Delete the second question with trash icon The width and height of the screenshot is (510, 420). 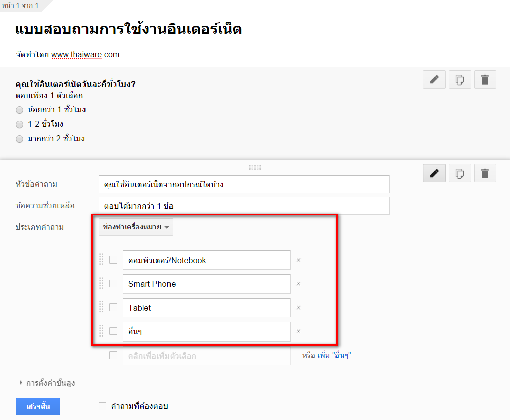485,173
